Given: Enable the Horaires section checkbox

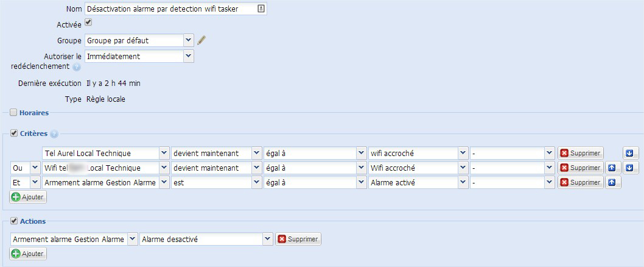Looking at the screenshot, I should 13,112.
